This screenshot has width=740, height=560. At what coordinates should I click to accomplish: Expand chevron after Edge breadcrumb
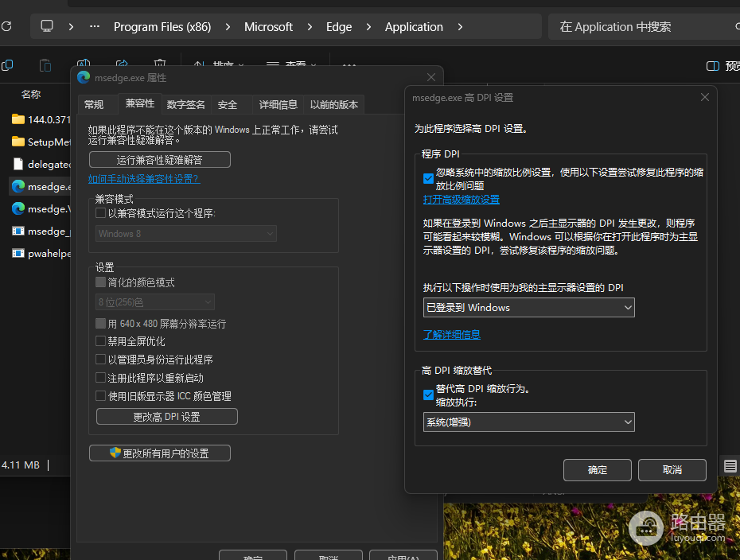pos(368,27)
